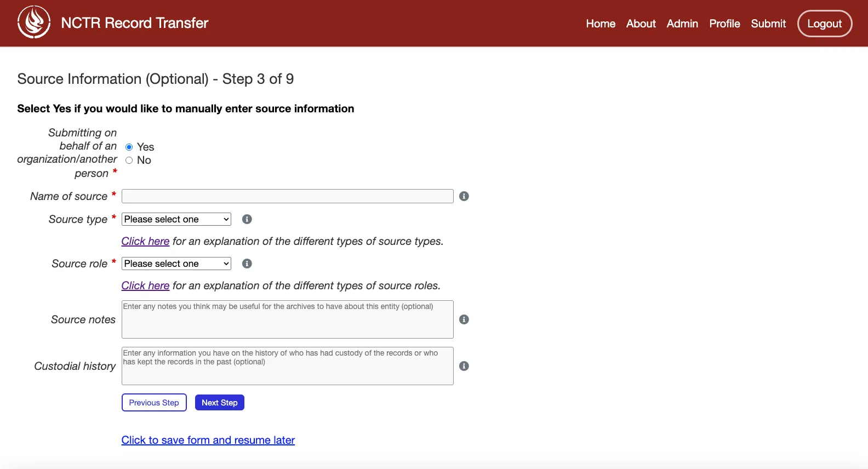
Task: Click the 'Select Yes if you would like...' instruction text
Action: click(186, 108)
